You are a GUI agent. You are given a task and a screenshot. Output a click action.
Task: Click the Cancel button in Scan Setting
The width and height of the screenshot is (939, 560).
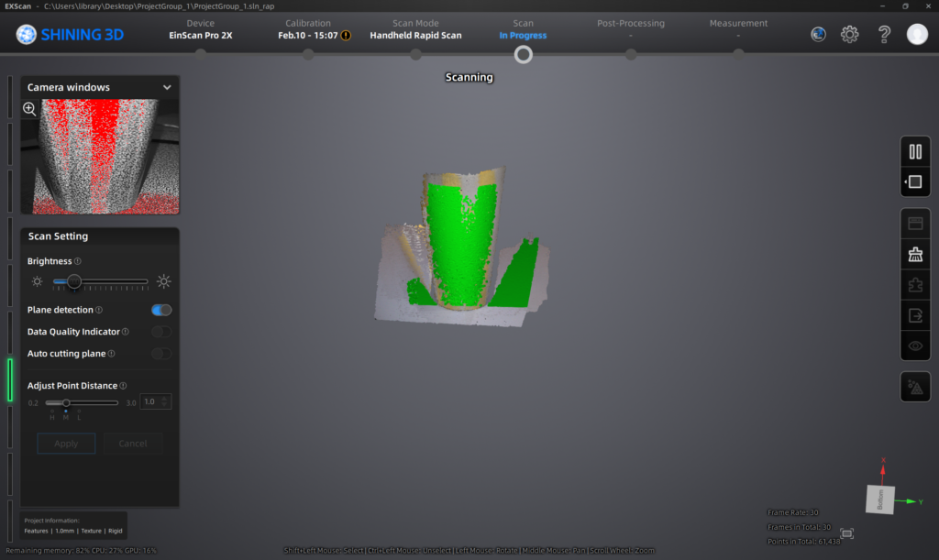tap(133, 444)
